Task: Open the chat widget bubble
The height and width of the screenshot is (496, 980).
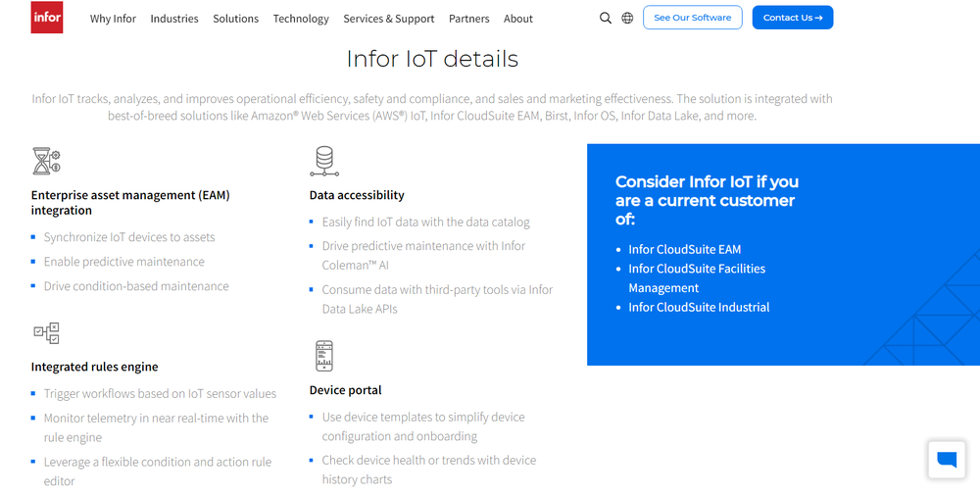Action: click(x=947, y=460)
